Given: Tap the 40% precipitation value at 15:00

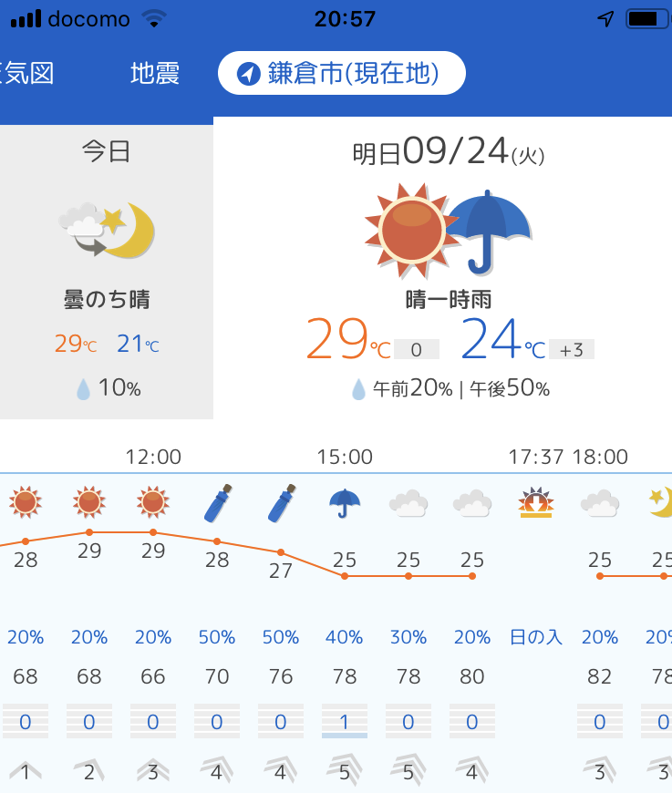Looking at the screenshot, I should point(344,637).
